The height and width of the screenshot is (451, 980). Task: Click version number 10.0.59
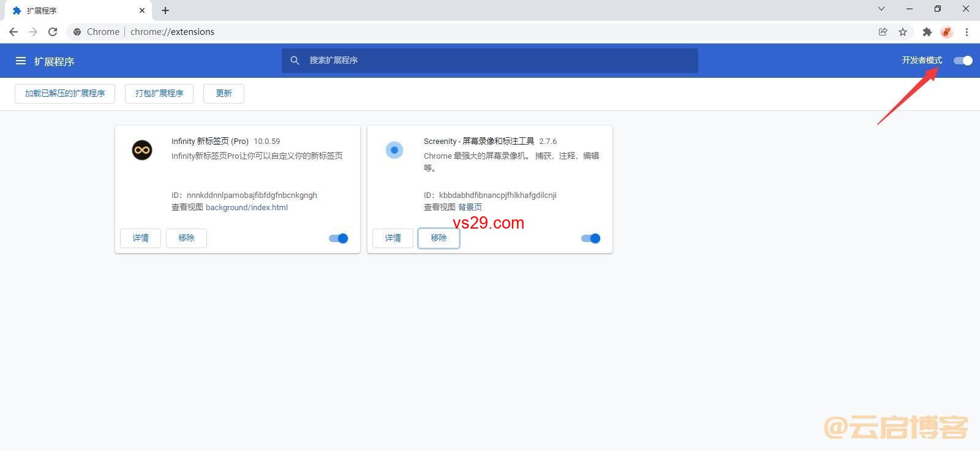(266, 141)
